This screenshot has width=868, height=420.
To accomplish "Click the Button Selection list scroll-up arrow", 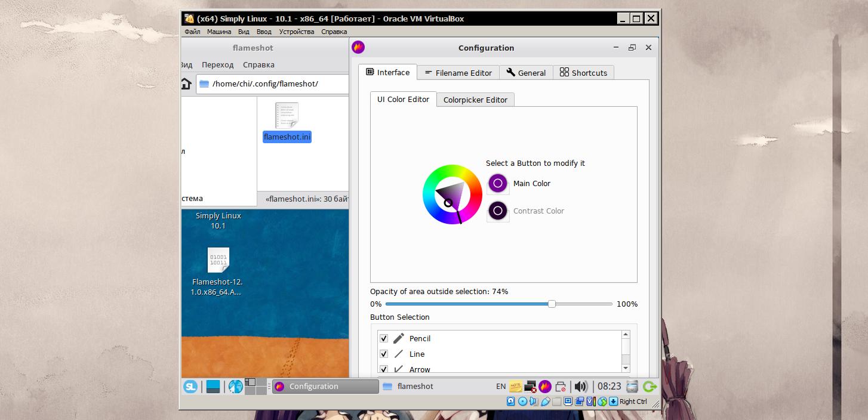I will [x=626, y=335].
